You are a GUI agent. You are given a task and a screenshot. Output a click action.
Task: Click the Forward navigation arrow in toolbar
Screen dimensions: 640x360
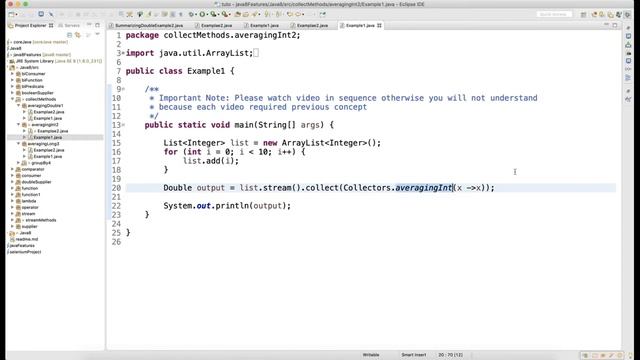[x=298, y=14]
